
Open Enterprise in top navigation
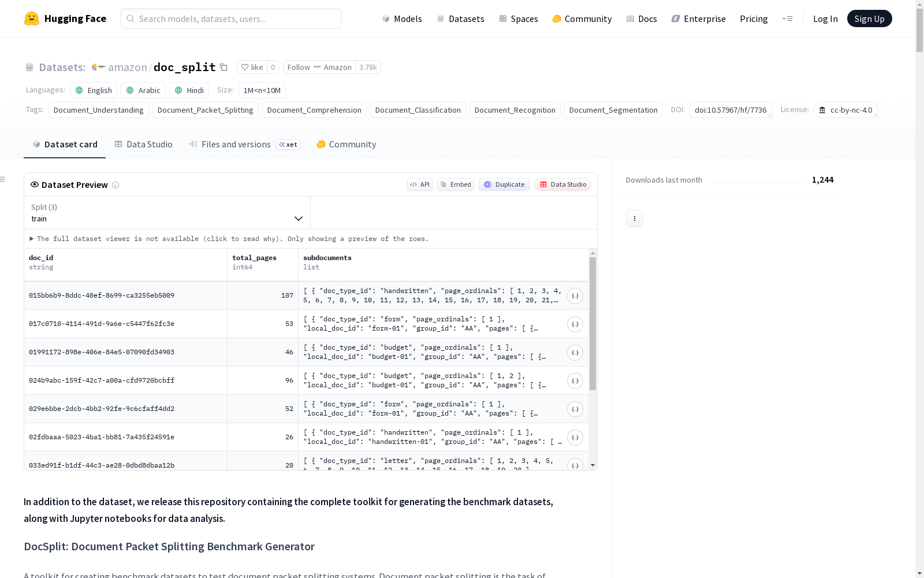coord(699,18)
